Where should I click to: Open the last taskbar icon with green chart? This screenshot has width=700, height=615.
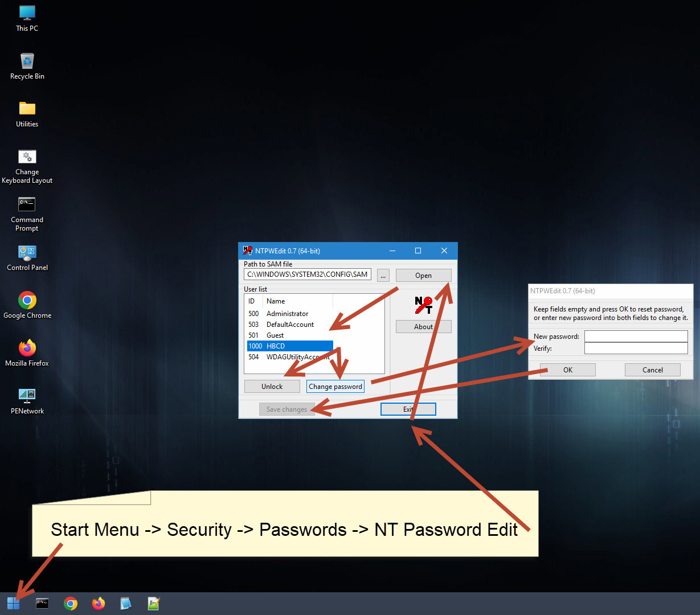[154, 604]
